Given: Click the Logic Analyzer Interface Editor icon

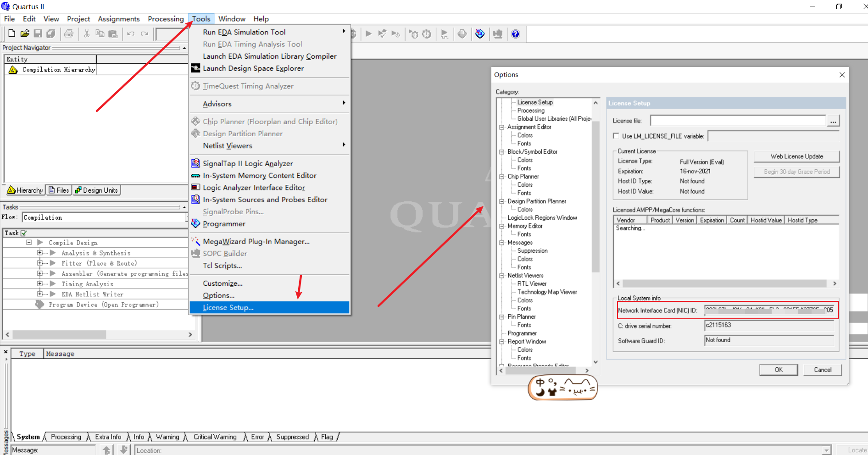Looking at the screenshot, I should pyautogui.click(x=195, y=188).
